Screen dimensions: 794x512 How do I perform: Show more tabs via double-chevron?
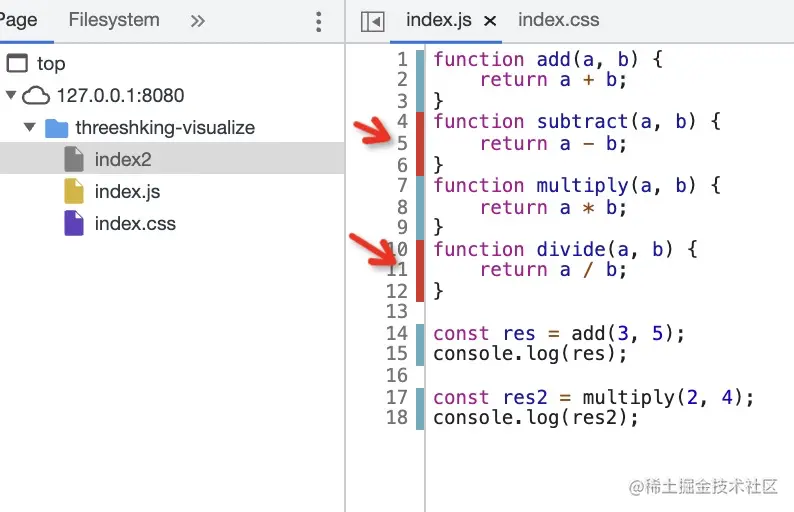pyautogui.click(x=197, y=21)
